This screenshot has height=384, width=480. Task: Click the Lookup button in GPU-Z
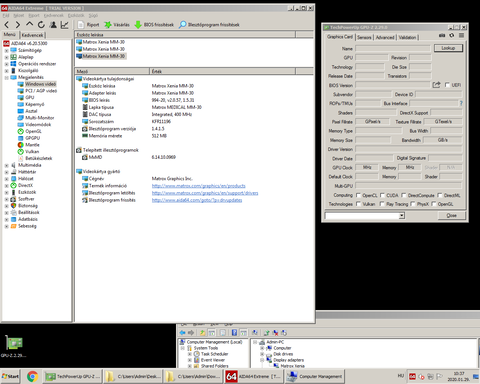point(448,48)
